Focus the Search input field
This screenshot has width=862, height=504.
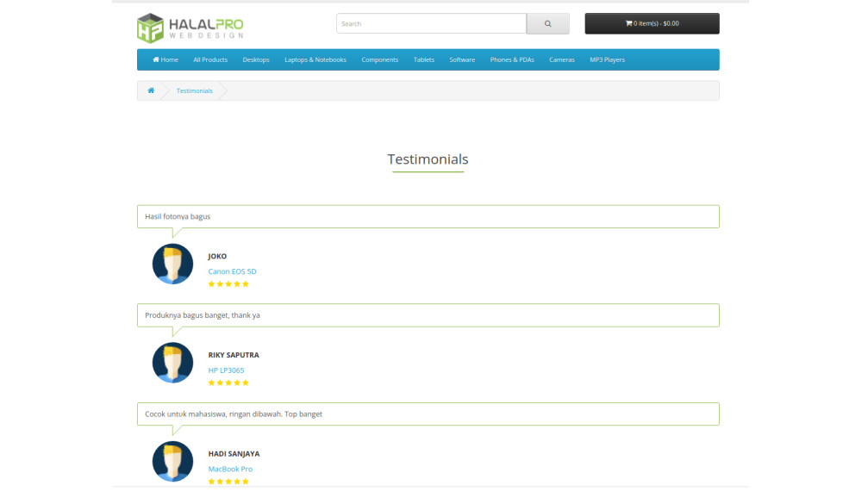point(431,24)
